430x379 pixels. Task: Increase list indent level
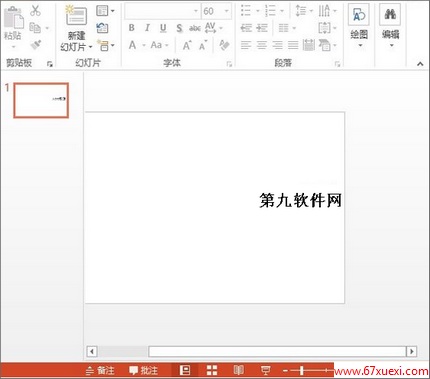click(262, 28)
